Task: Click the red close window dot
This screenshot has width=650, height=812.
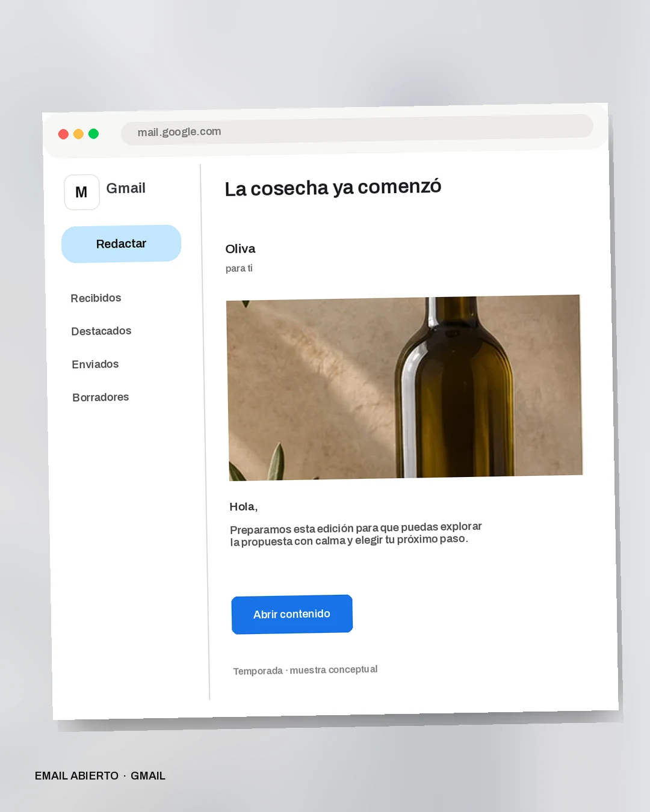Action: 63,134
